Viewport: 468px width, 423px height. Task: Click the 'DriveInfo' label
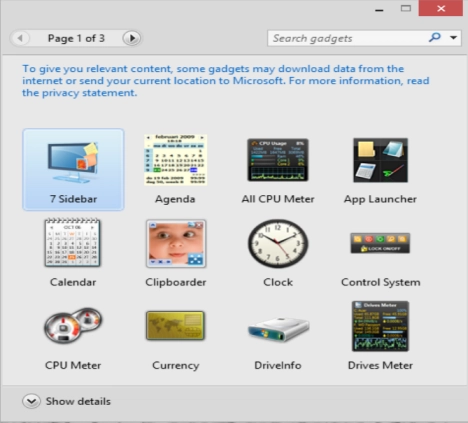tap(278, 365)
